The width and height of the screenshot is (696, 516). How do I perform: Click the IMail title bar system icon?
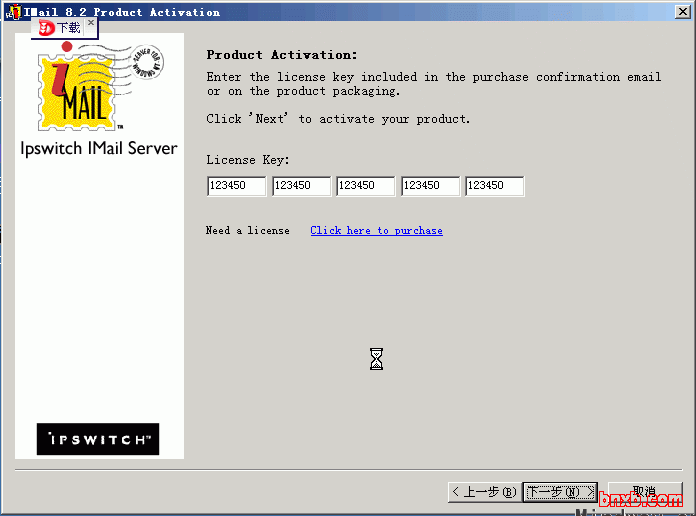pos(13,12)
